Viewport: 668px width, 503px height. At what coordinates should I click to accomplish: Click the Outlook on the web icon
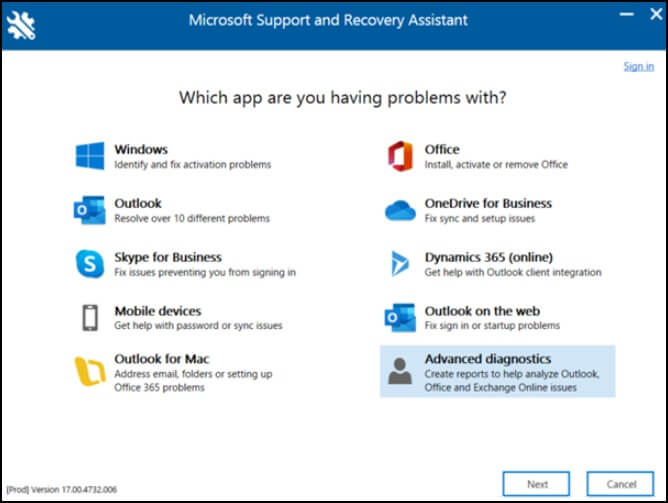(400, 318)
